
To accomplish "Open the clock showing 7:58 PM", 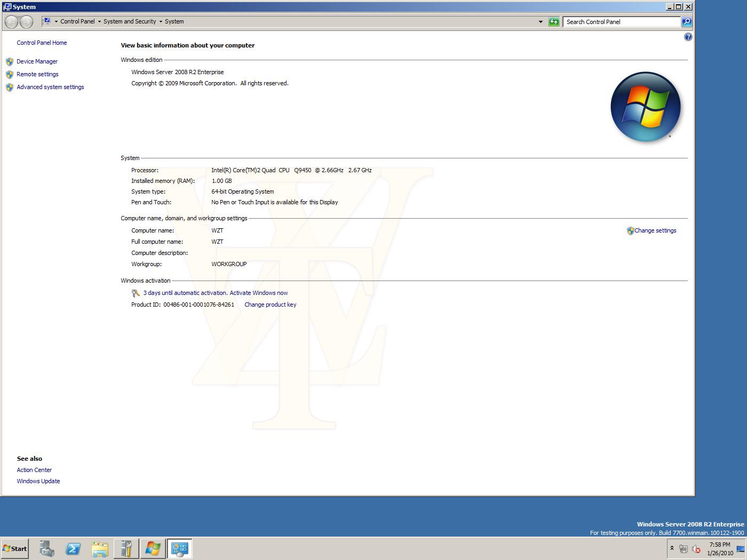I will pyautogui.click(x=720, y=549).
